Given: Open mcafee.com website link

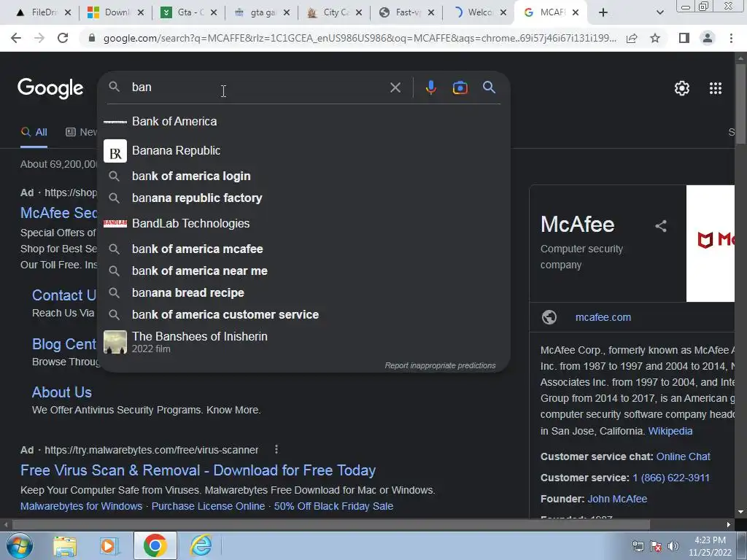Looking at the screenshot, I should click(603, 317).
